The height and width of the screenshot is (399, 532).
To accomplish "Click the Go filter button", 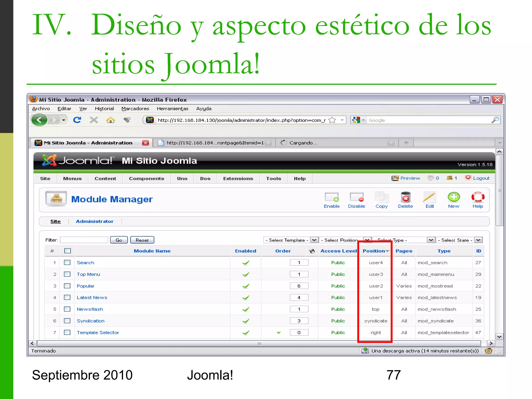I will point(119,240).
